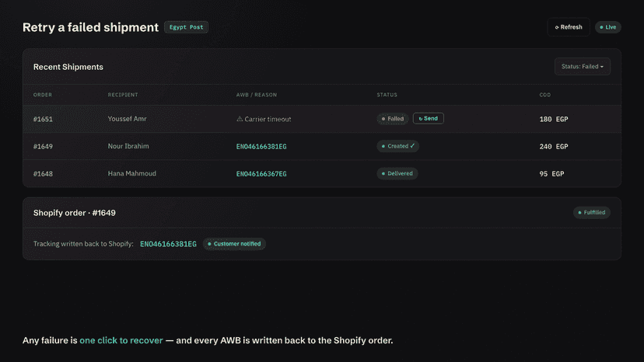Click recipient Youssef Amr

(127, 119)
